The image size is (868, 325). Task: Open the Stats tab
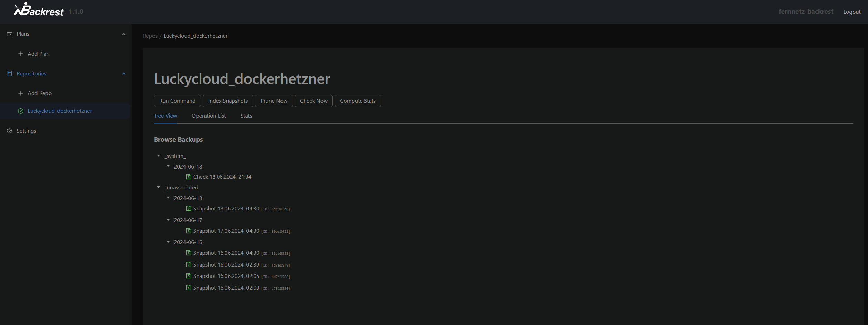pyautogui.click(x=246, y=116)
